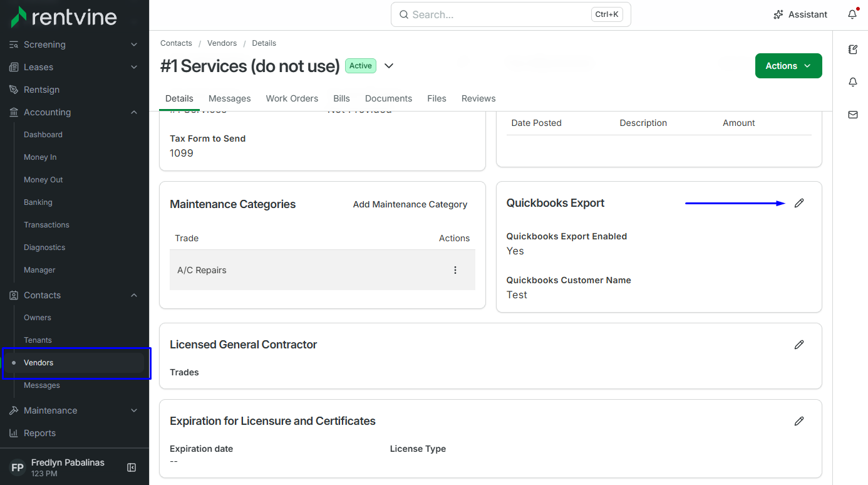Viewport: 868px width, 485px height.
Task: Open the Files tab
Action: click(437, 98)
